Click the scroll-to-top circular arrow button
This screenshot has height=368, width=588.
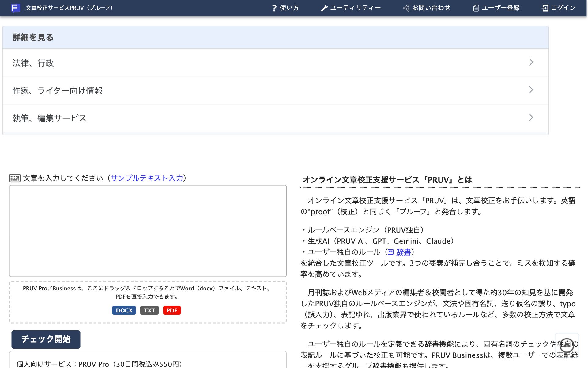pos(567,345)
